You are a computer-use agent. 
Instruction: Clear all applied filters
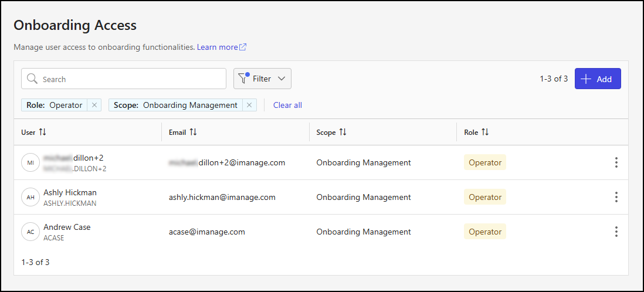click(x=287, y=106)
